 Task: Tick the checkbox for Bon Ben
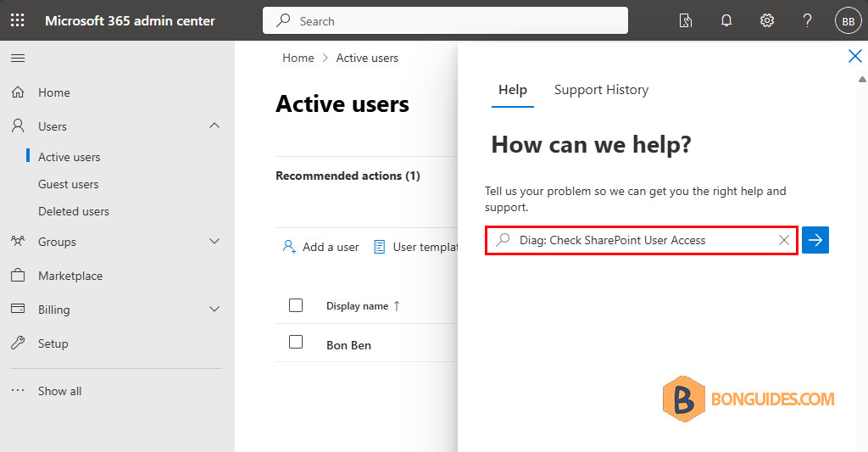(x=296, y=342)
